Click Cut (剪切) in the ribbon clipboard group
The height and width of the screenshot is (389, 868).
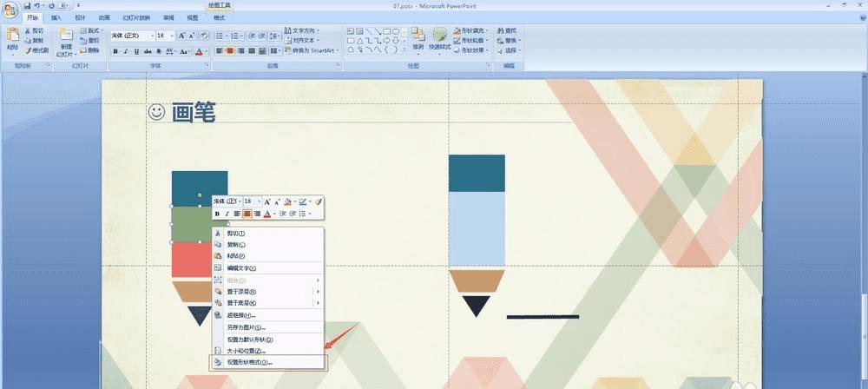(x=34, y=30)
